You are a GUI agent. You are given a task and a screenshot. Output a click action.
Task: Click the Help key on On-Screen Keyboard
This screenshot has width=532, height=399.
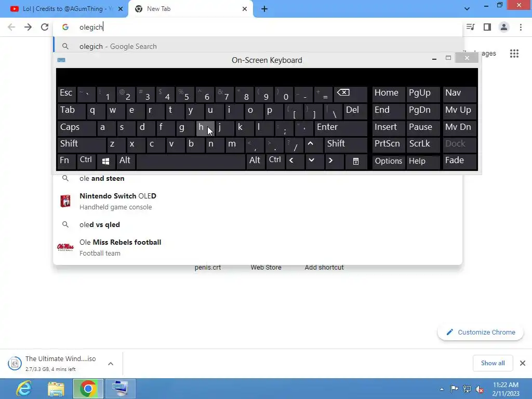tap(423, 161)
